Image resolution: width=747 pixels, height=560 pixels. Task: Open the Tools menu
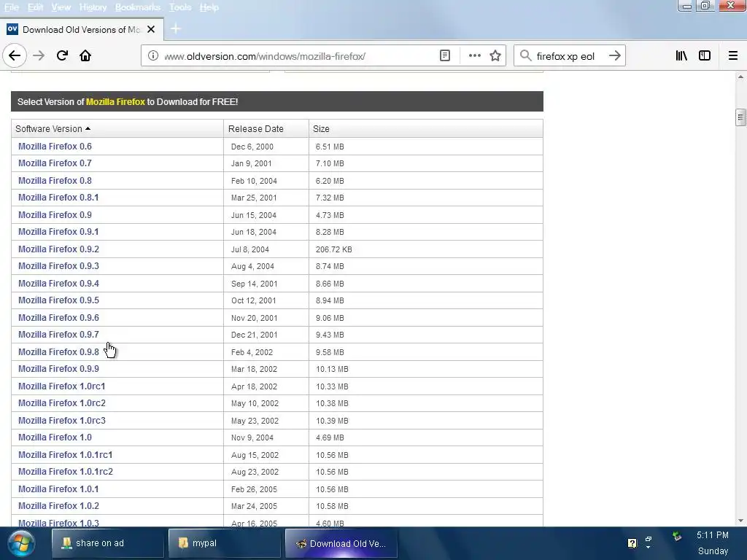pyautogui.click(x=180, y=7)
